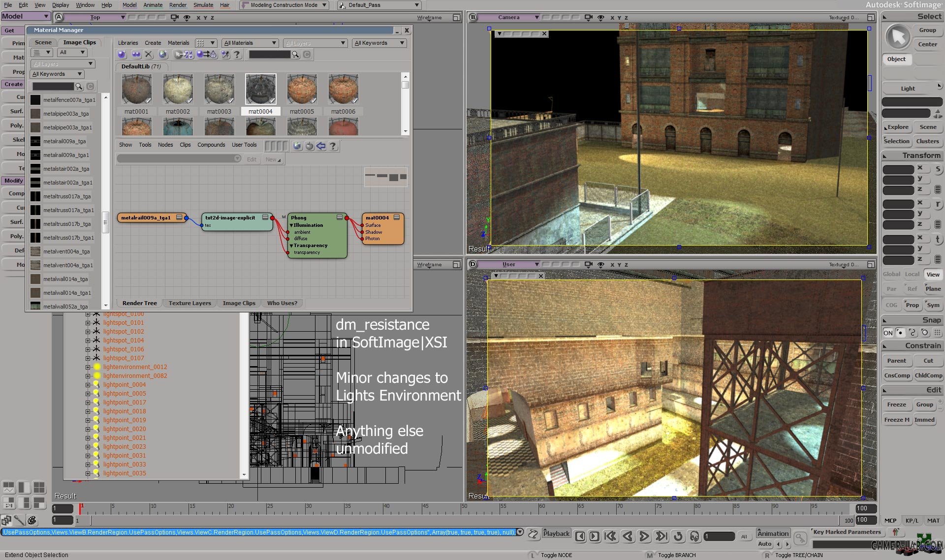
Task: Switch to Who Uses? tab
Action: [282, 303]
